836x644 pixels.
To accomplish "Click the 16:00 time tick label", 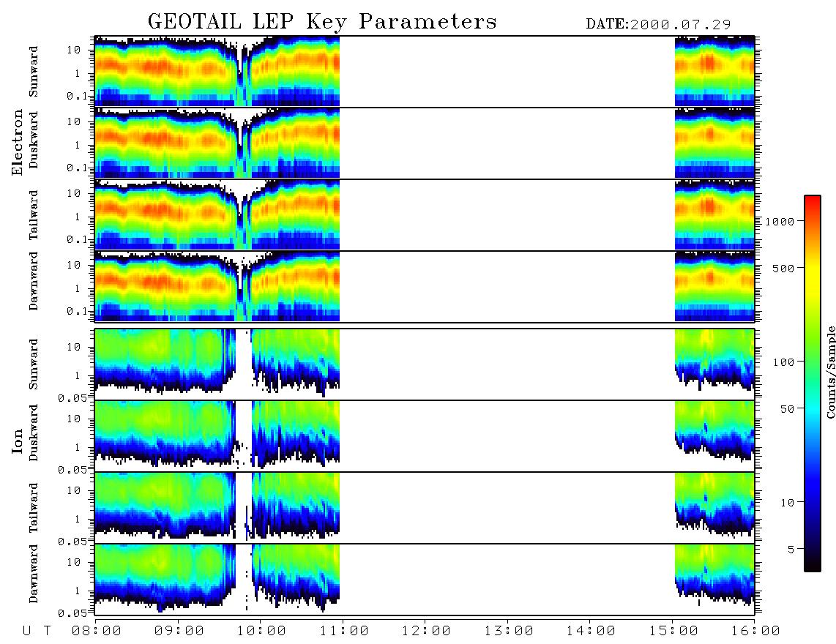I will tap(755, 631).
